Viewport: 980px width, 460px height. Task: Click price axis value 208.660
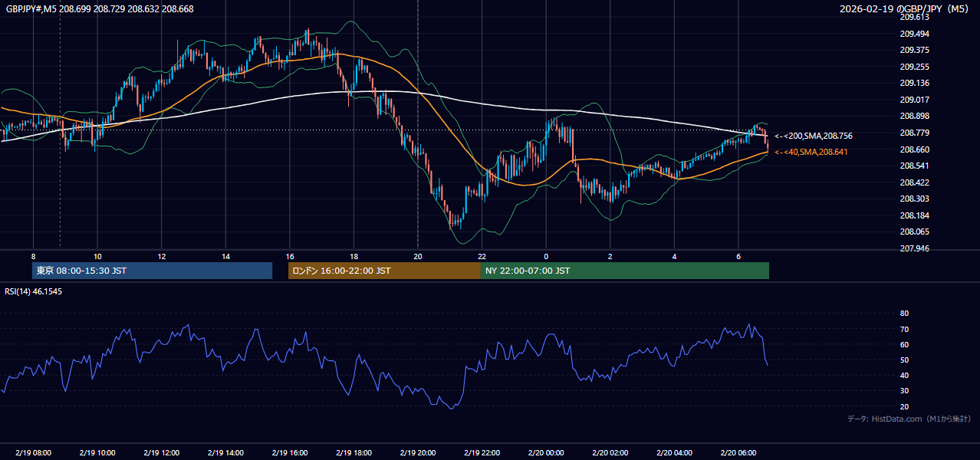(914, 149)
